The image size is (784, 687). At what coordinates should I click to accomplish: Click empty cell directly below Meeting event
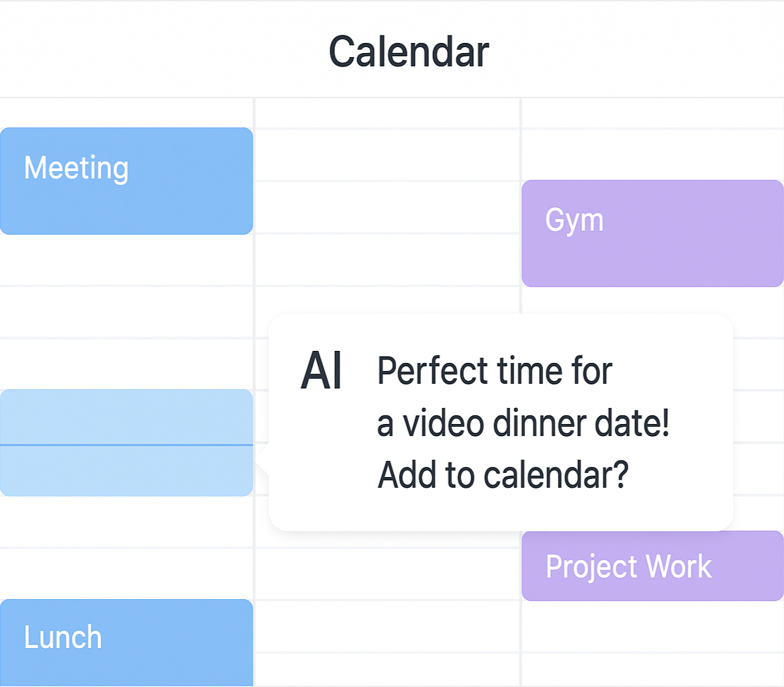[x=126, y=260]
